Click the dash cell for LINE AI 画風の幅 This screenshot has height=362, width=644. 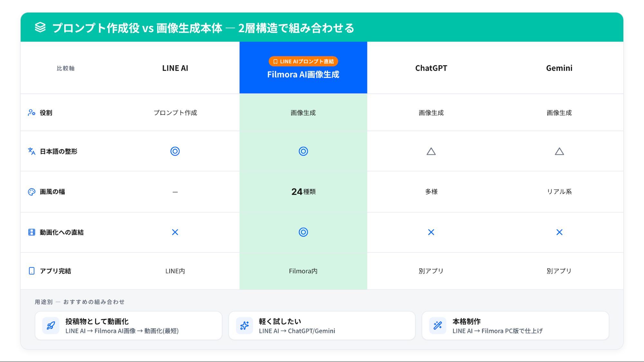(175, 192)
